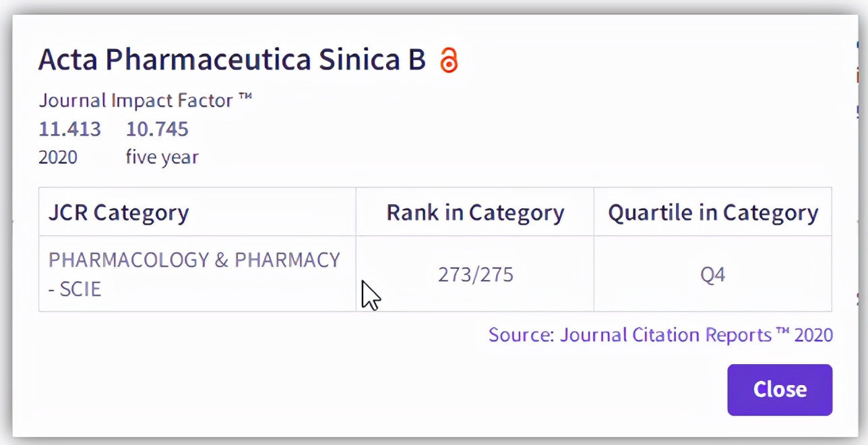Select the Quartile in Category header

713,213
